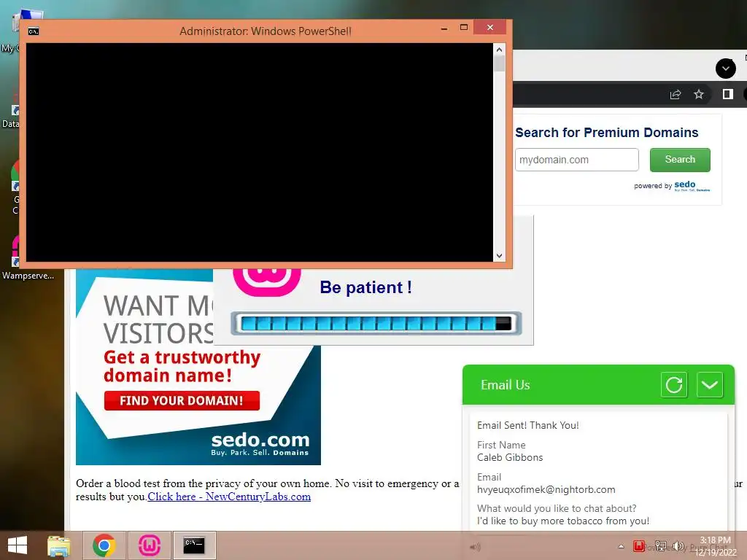Click the WampServer taskbar icon

click(x=150, y=545)
